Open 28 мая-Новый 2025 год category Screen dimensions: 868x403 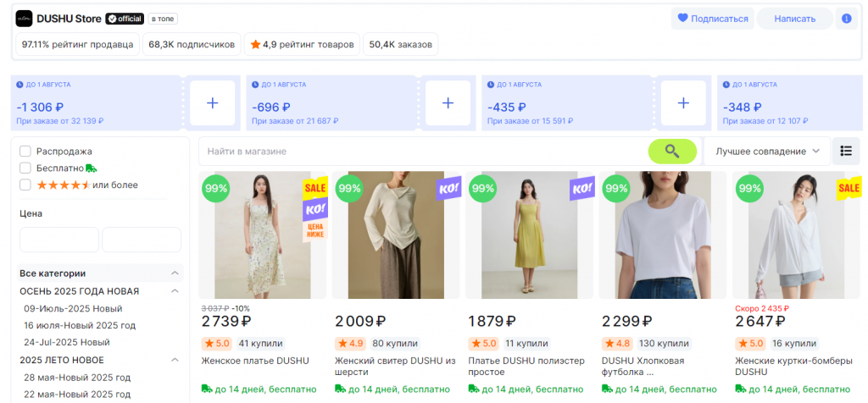[77, 378]
